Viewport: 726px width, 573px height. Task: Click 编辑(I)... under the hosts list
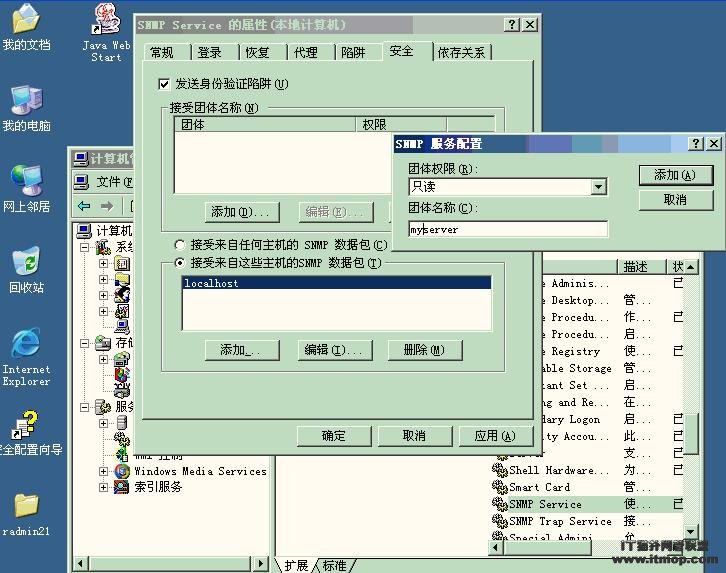(x=334, y=350)
